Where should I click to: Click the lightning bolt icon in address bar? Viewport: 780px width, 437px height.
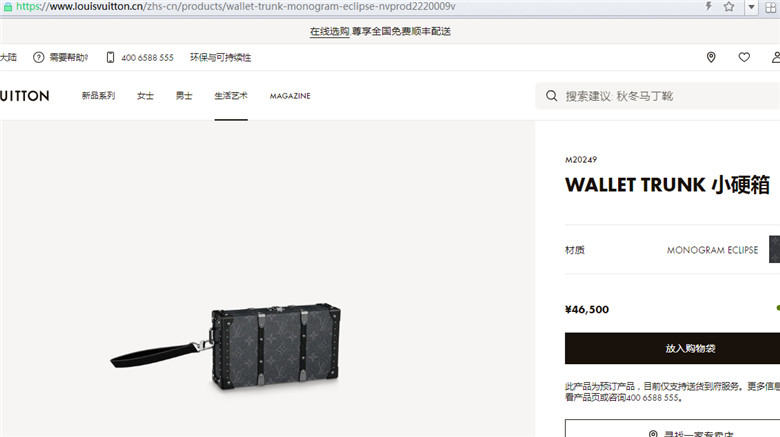click(x=708, y=6)
